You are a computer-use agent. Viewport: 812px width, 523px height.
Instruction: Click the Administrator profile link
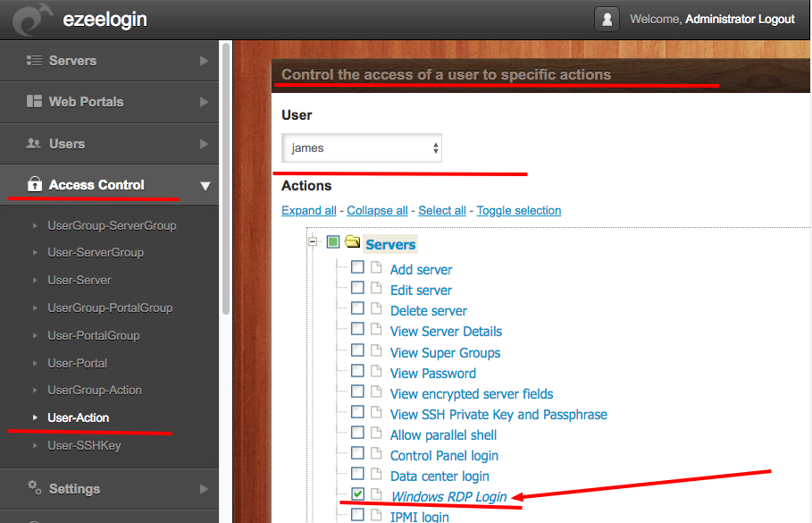pos(720,19)
